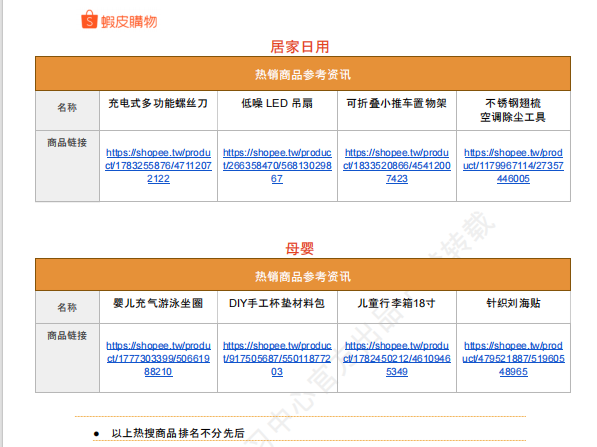The image size is (597, 447).
Task: Select the text DIY手工杯垫材料包
Action: click(277, 303)
